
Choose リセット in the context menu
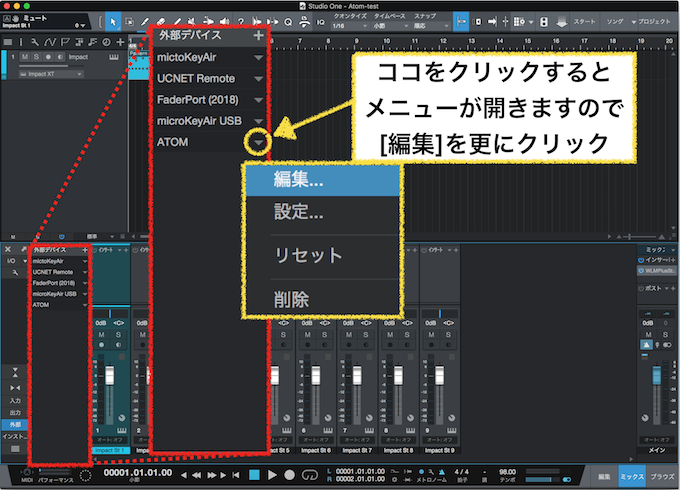323,255
